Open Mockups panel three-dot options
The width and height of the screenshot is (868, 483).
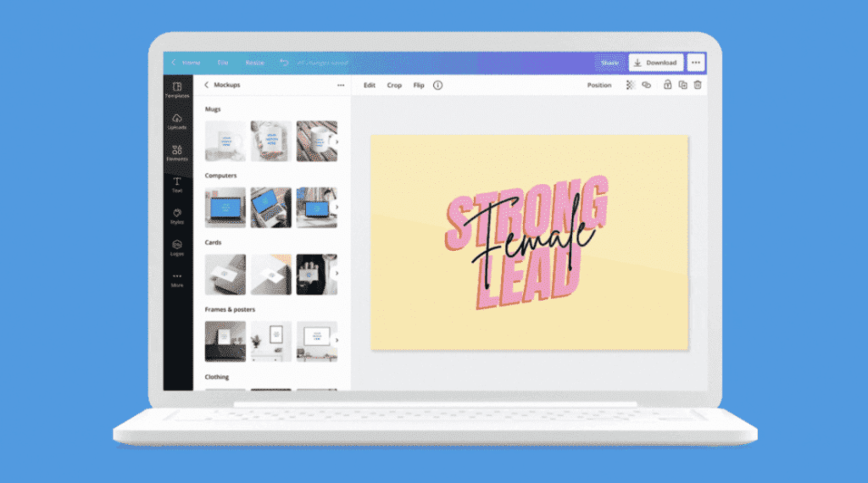coord(341,86)
